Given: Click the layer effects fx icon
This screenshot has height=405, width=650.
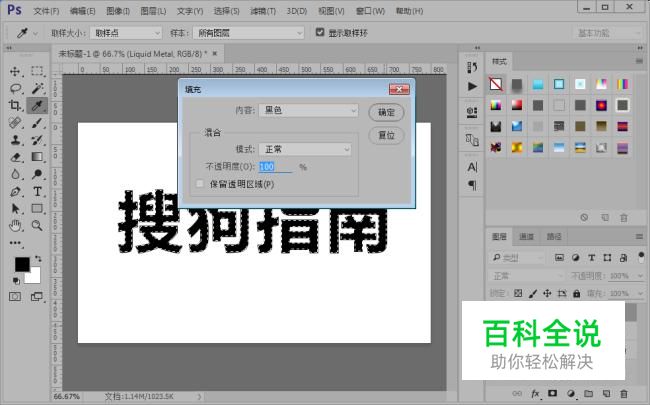Looking at the screenshot, I should 535,393.
